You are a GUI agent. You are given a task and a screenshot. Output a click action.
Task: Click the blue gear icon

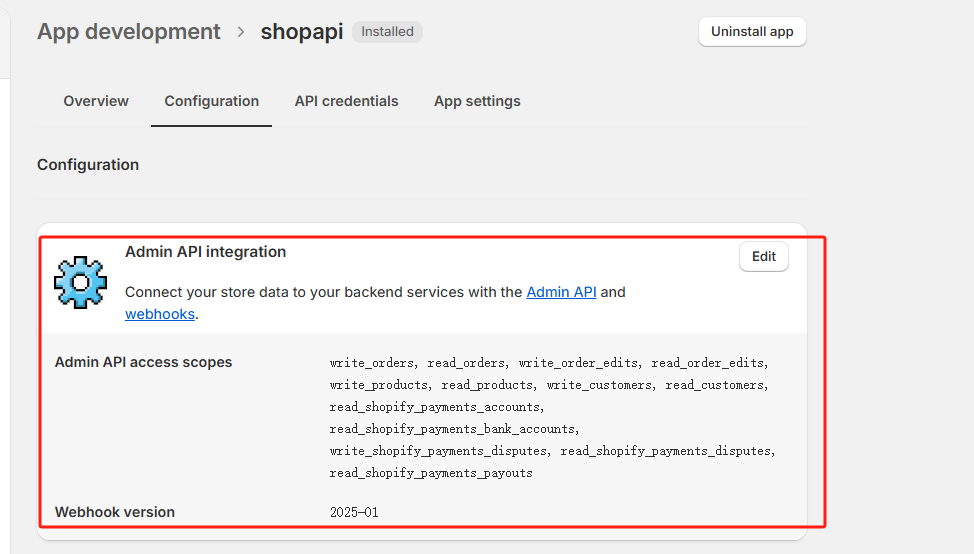(80, 281)
